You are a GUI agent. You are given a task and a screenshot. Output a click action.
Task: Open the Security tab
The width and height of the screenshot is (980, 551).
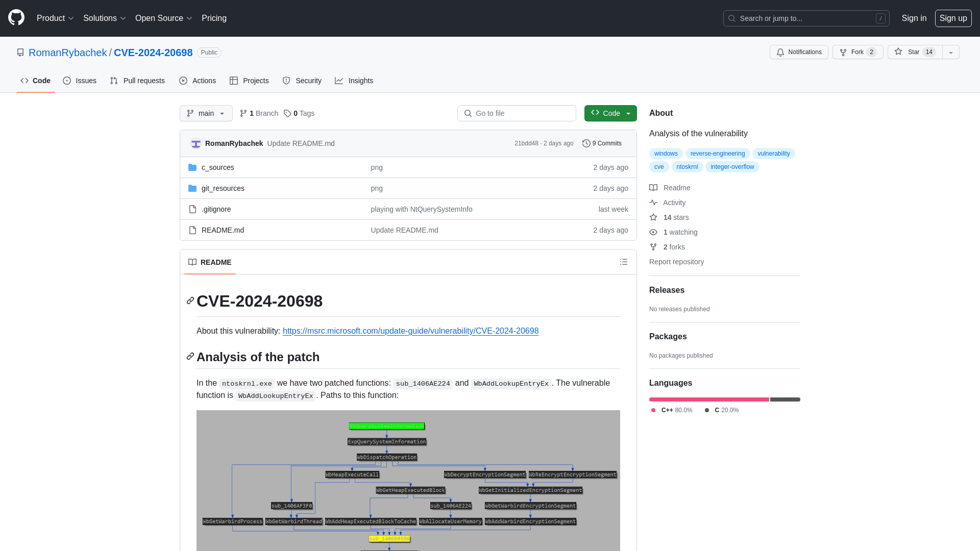point(302,81)
